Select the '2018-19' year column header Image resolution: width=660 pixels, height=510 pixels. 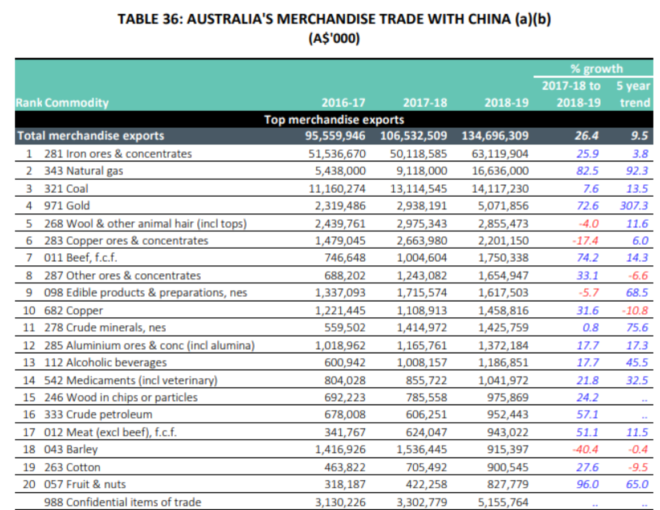pos(506,103)
